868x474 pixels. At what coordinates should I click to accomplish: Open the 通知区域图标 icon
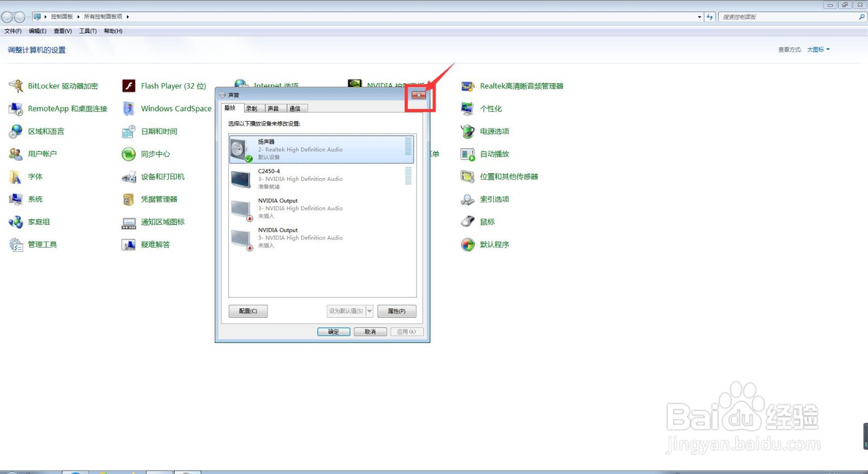click(129, 222)
